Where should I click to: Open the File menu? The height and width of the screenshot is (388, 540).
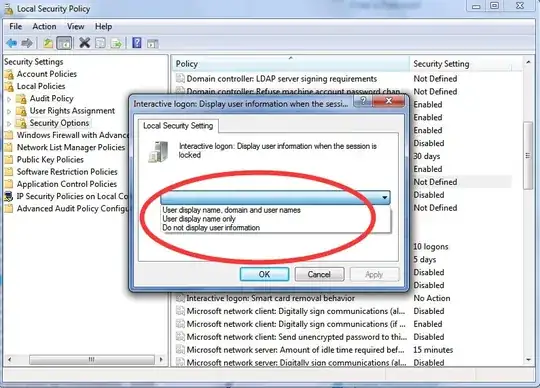pos(15,27)
